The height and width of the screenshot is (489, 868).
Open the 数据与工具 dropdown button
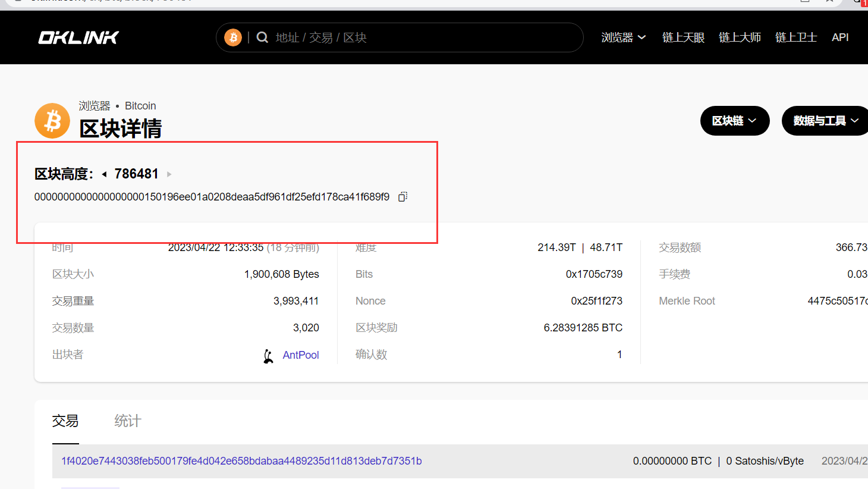[825, 121]
